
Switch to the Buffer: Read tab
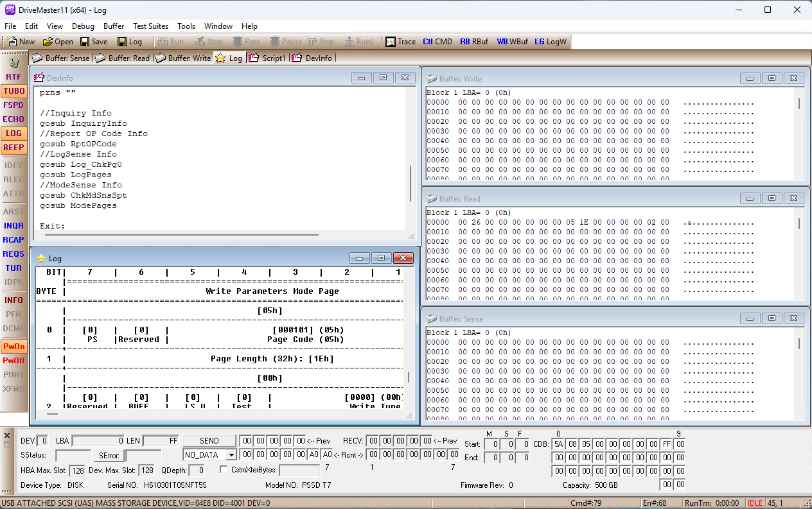pos(122,58)
